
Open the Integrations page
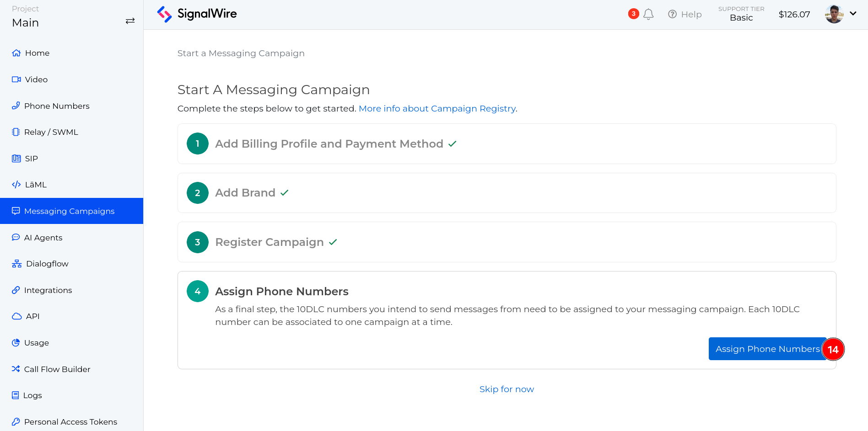click(48, 290)
